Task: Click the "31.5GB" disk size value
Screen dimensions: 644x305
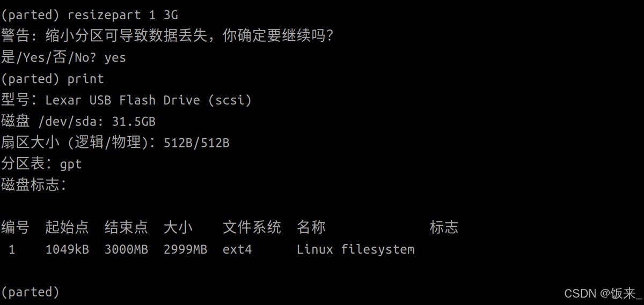Action: point(134,122)
